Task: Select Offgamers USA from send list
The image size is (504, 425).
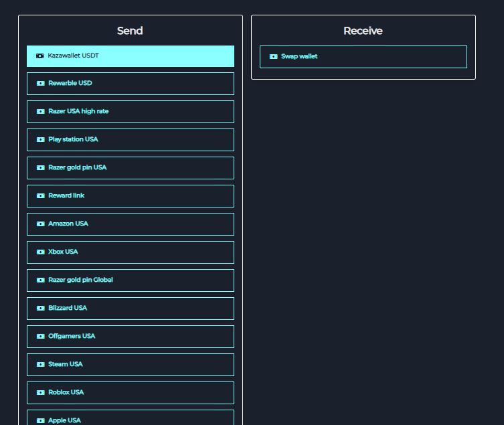Action: (x=131, y=337)
